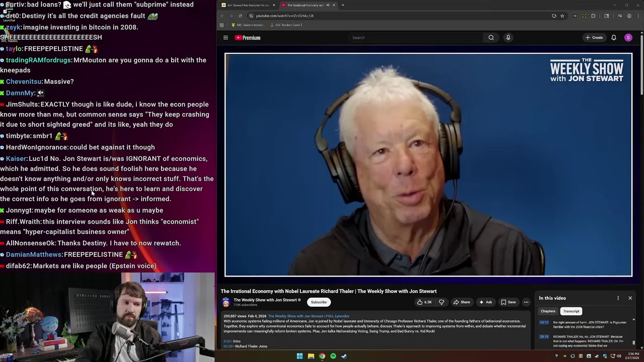Open the more actions ellipsis beside Save

526,302
